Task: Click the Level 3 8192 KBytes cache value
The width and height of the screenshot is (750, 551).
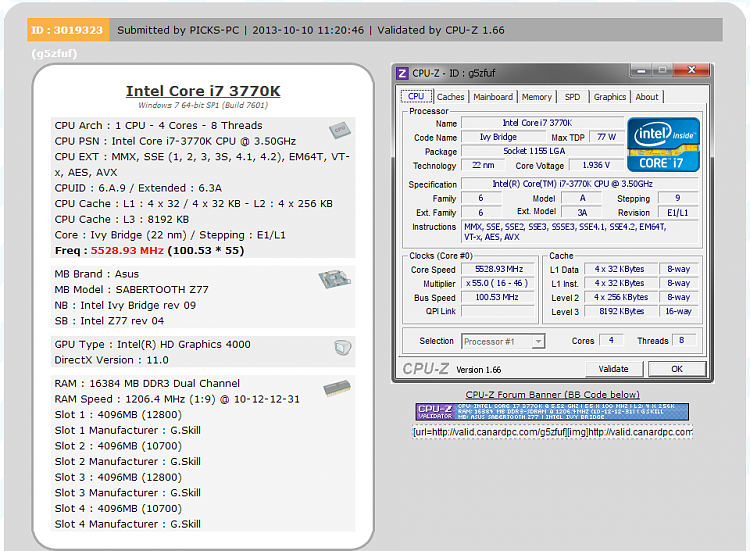Action: (621, 311)
